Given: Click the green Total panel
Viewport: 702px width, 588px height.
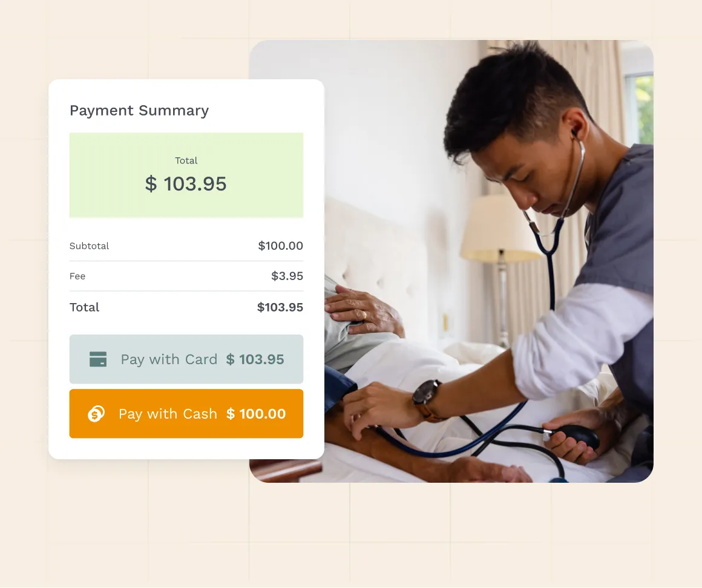Looking at the screenshot, I should pos(186,175).
